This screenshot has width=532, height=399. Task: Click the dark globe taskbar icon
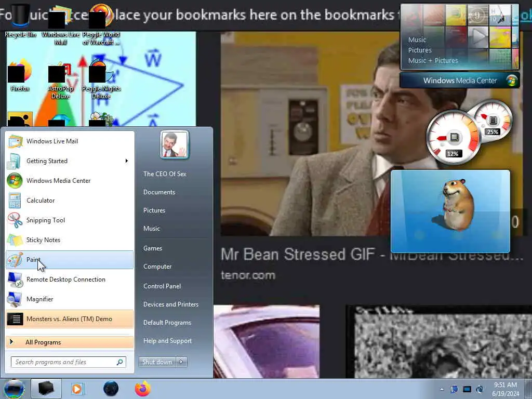tap(111, 389)
